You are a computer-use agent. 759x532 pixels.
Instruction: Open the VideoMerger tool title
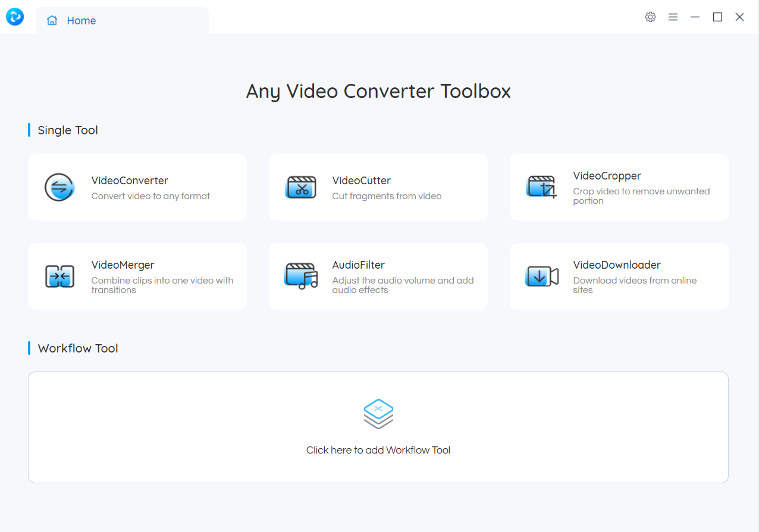point(123,265)
